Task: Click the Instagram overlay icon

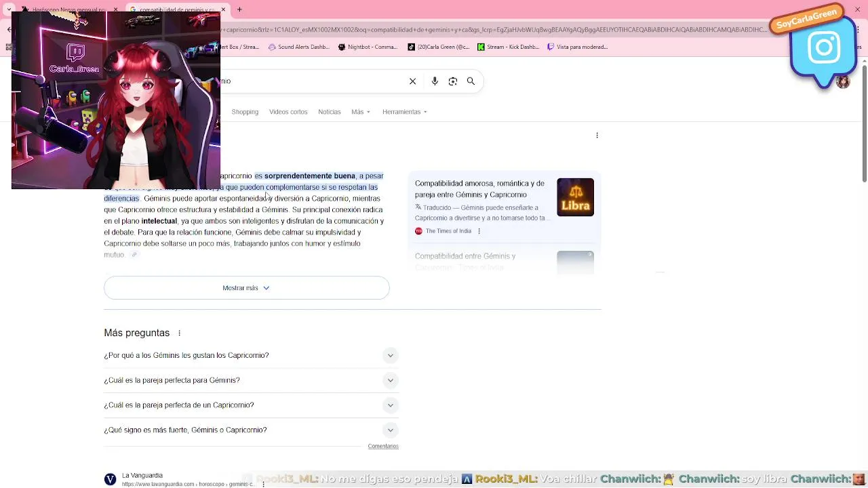Action: point(824,47)
